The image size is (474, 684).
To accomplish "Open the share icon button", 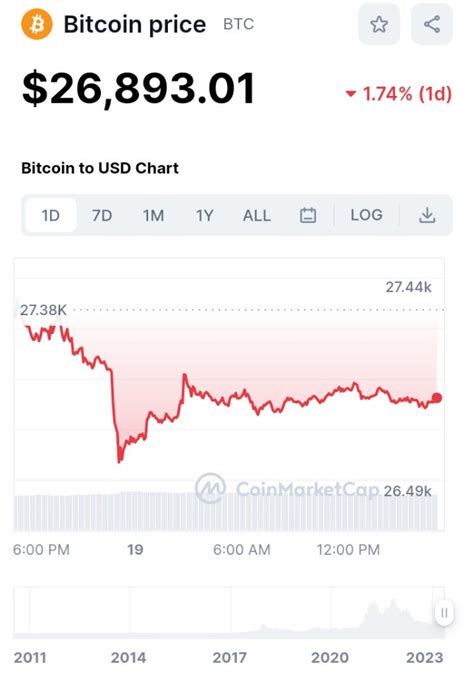I will point(432,24).
